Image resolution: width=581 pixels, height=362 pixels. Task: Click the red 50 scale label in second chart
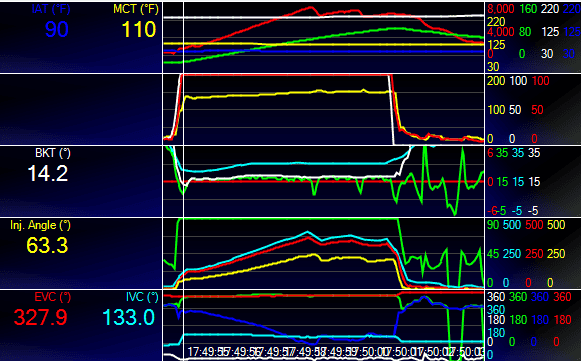click(537, 110)
